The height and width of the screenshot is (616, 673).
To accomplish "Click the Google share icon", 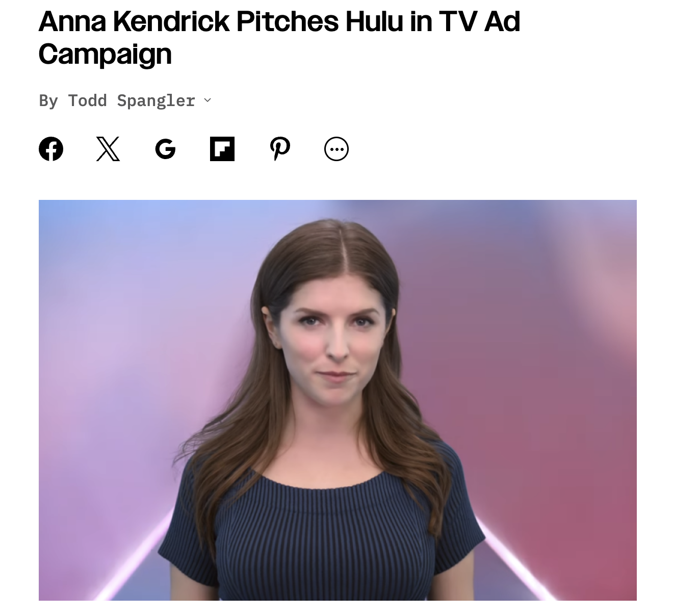I will (165, 149).
